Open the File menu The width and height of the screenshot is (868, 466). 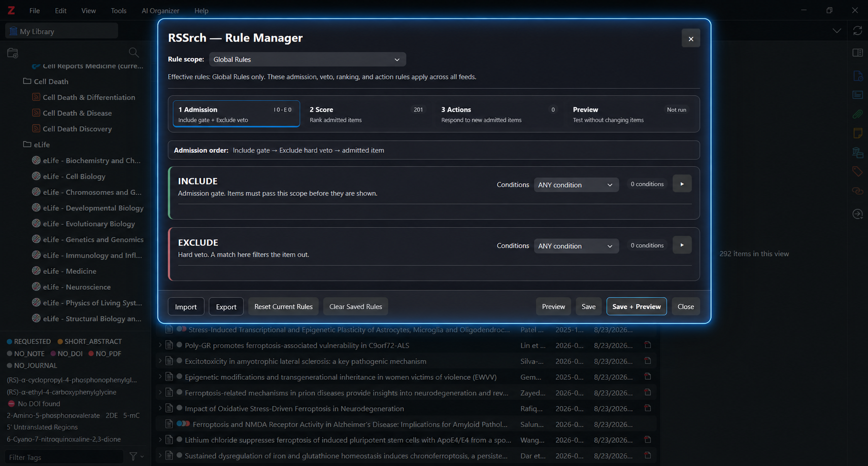tap(35, 11)
